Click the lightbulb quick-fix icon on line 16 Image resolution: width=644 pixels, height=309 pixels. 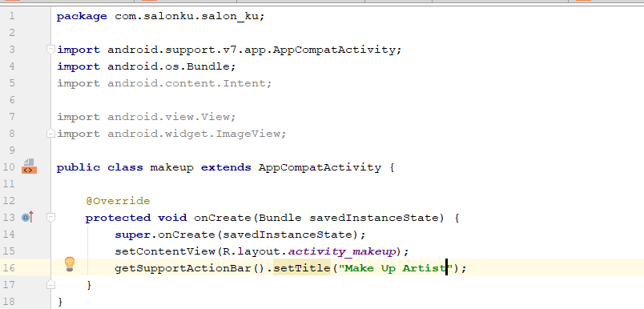click(x=70, y=264)
